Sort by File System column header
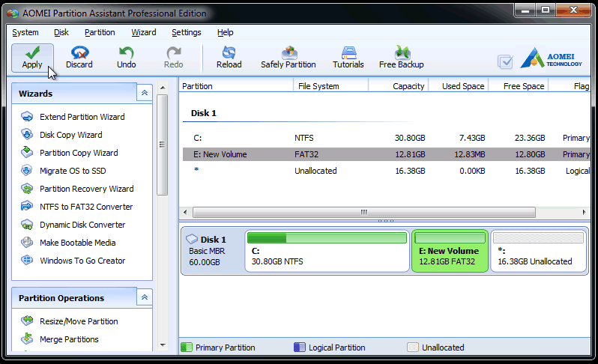Image resolution: width=598 pixels, height=364 pixels. 330,86
